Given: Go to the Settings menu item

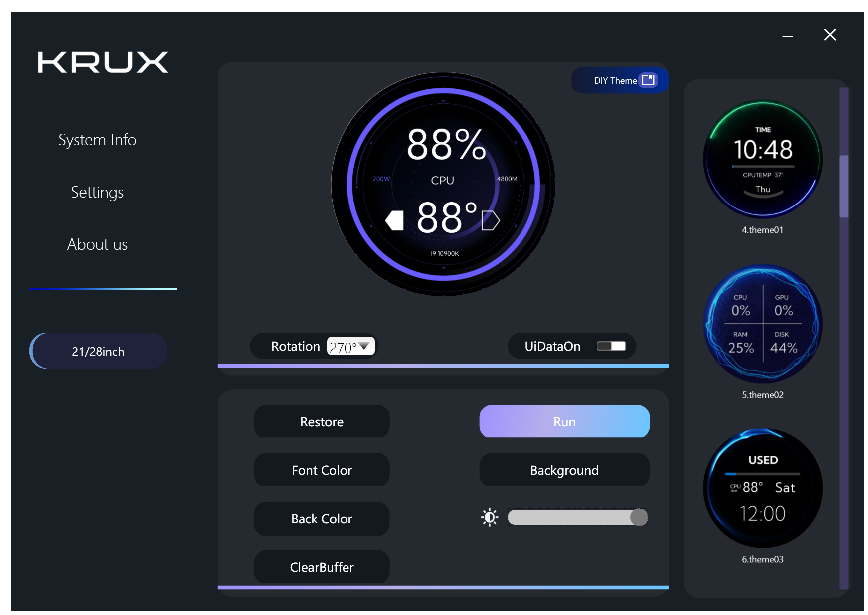Looking at the screenshot, I should [x=97, y=192].
